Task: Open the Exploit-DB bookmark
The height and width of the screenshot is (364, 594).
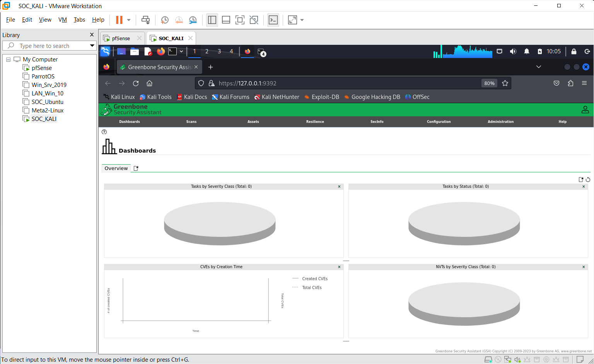Action: (x=322, y=97)
